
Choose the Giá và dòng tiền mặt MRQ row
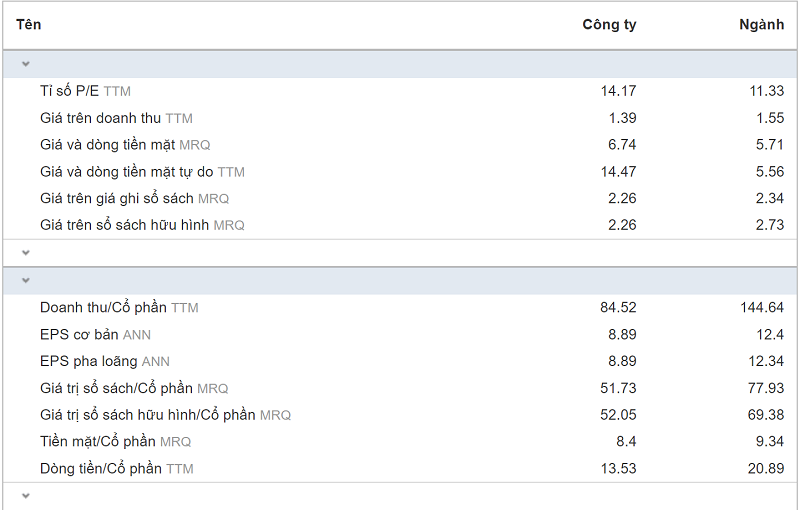[125, 145]
